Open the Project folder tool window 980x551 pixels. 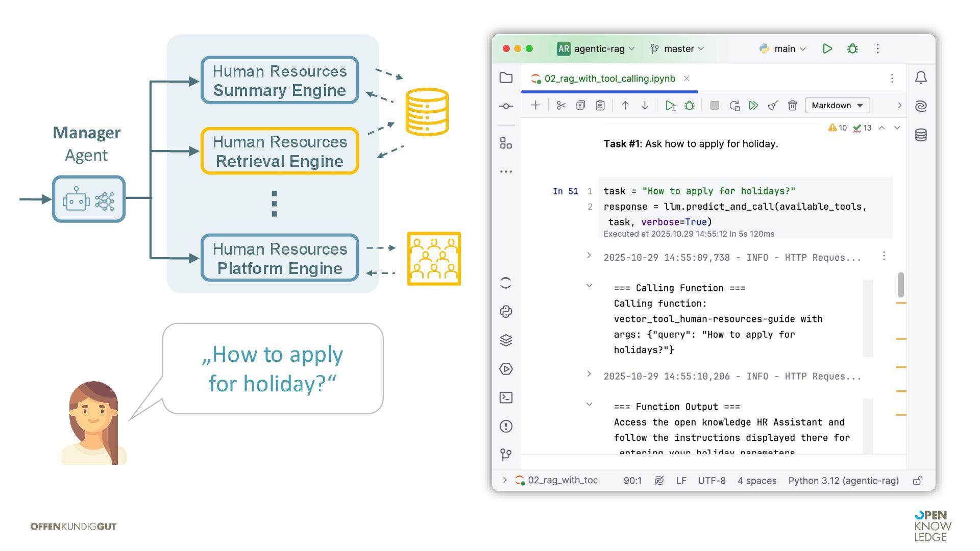point(506,78)
